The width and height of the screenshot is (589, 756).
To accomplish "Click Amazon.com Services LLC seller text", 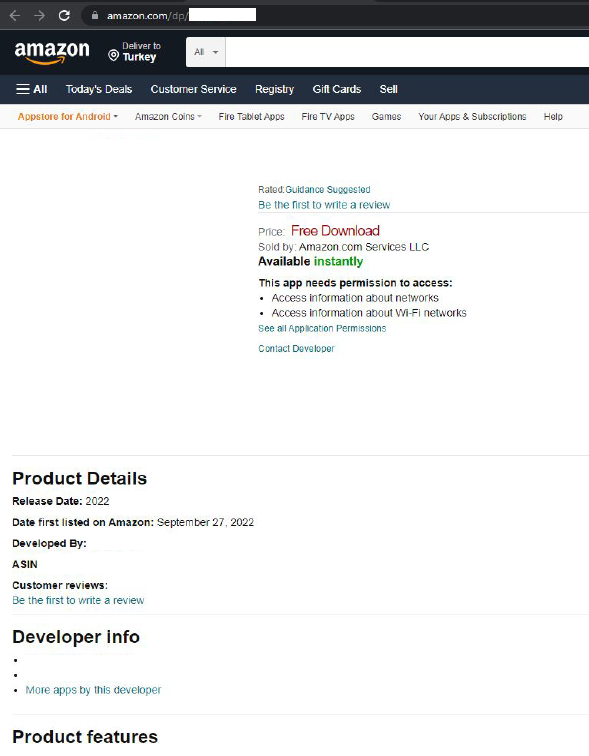I will [364, 247].
